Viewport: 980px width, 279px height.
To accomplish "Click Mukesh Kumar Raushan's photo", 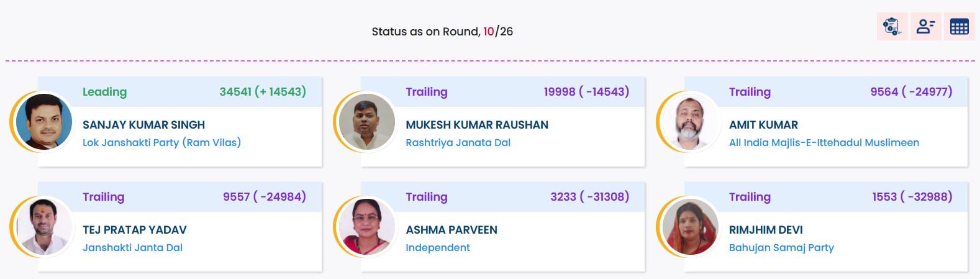I will tap(368, 122).
